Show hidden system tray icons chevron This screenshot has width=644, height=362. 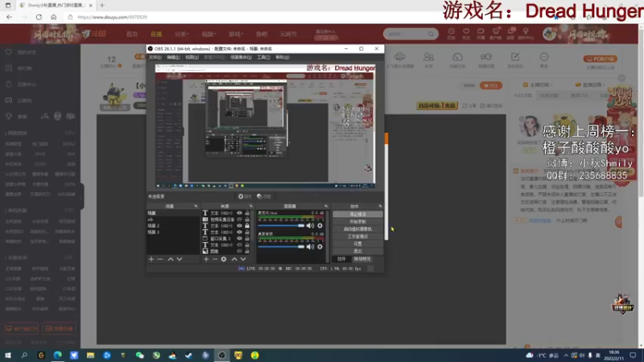point(566,356)
